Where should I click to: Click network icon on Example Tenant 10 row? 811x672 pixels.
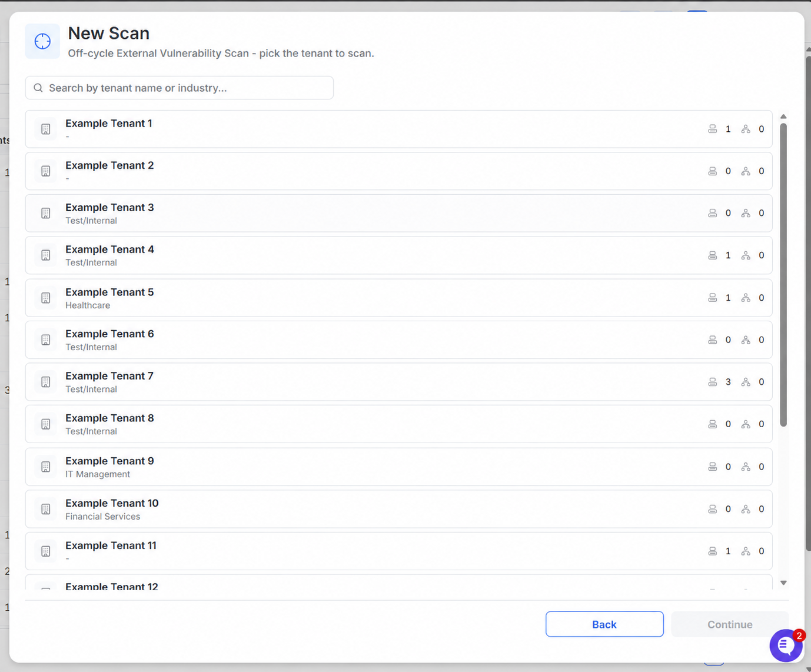[746, 509]
